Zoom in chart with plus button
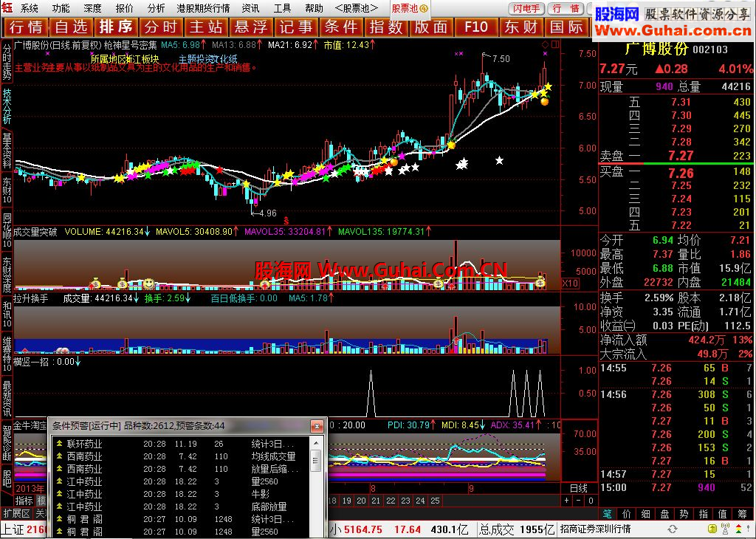Image resolution: width=756 pixels, height=539 pixels. (567, 501)
